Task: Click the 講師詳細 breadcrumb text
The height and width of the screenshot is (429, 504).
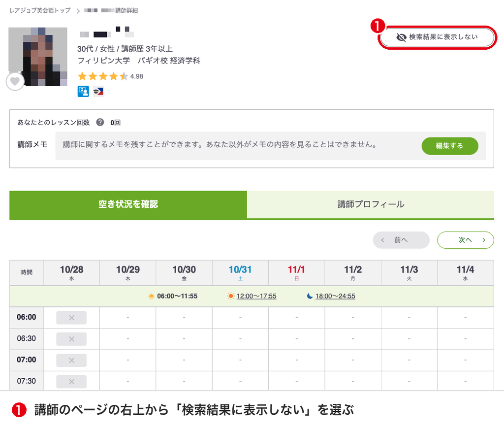Action: tap(126, 11)
